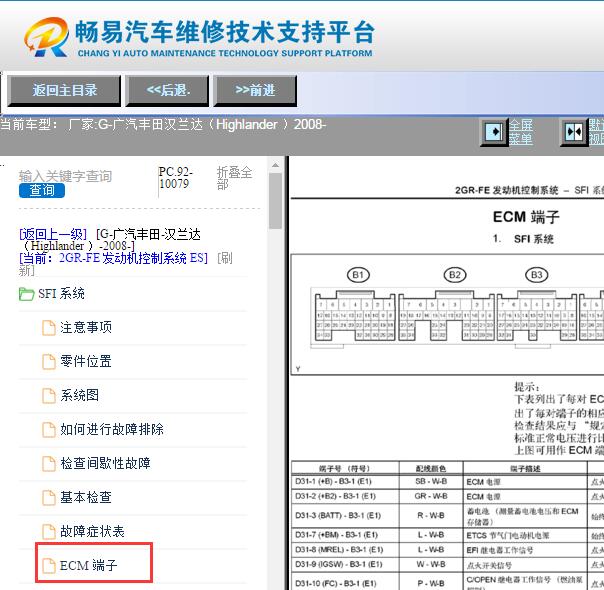Click 折叠全部 to collapse all
The height and width of the screenshot is (590, 604).
(x=234, y=178)
